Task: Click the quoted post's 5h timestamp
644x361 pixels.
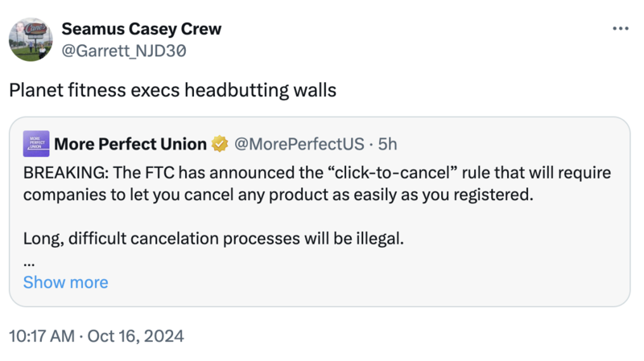Action: [388, 145]
